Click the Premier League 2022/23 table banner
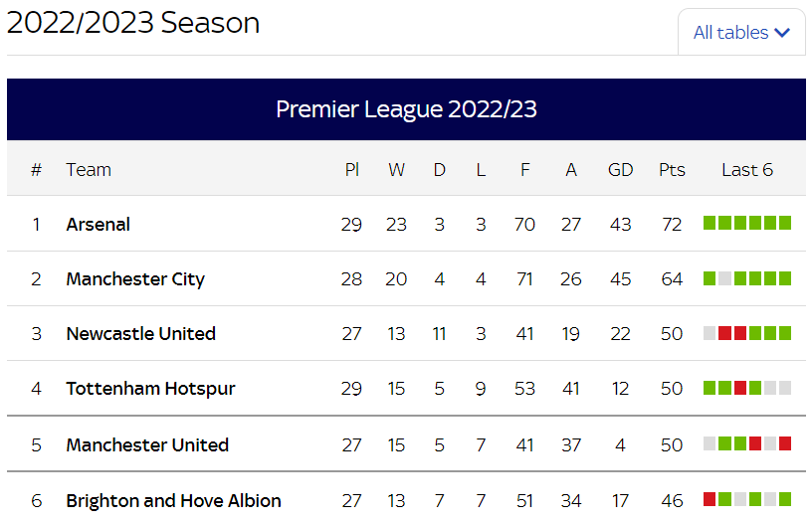Screen dimensions: 812x524 point(406,109)
